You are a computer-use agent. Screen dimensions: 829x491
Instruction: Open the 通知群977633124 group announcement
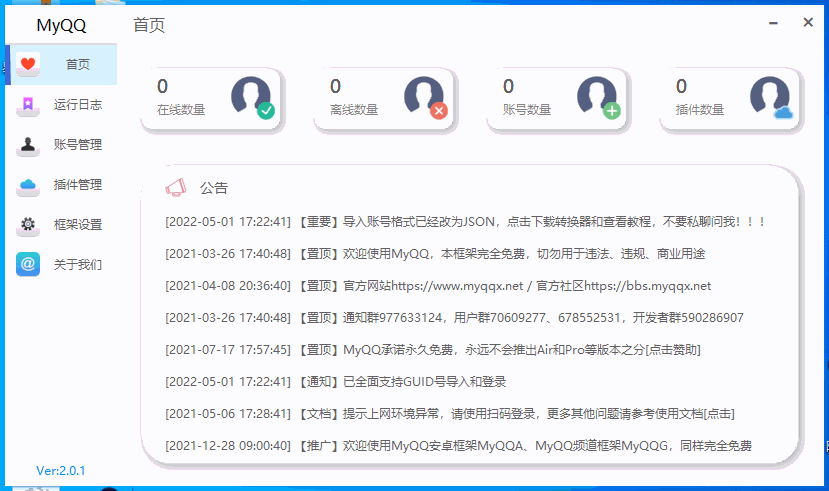tap(454, 318)
